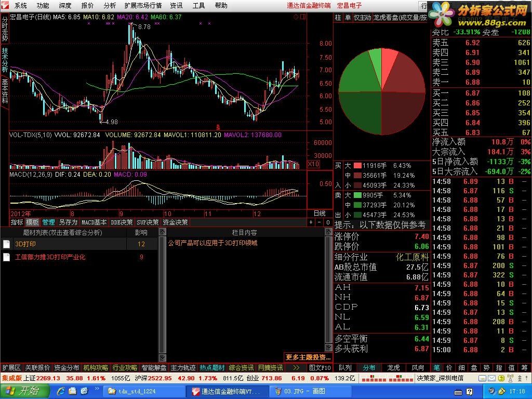Click the 指标 tab below the chart

[17, 222]
